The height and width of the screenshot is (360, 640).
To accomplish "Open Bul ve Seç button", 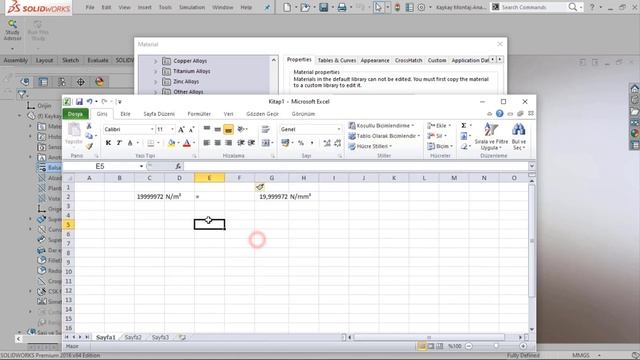I will point(519,136).
